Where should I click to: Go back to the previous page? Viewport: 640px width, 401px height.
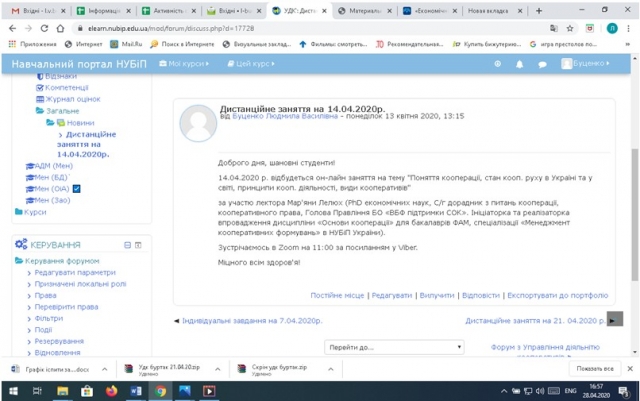(12, 28)
